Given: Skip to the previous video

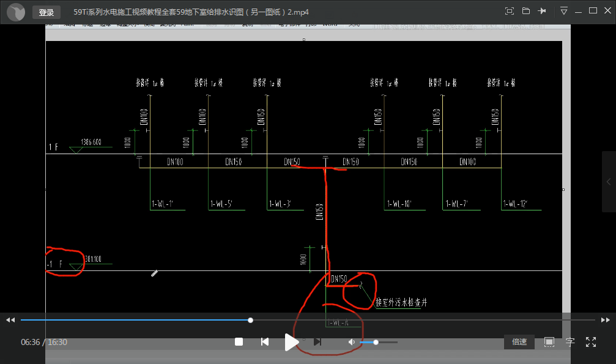Looking at the screenshot, I should click(x=265, y=341).
